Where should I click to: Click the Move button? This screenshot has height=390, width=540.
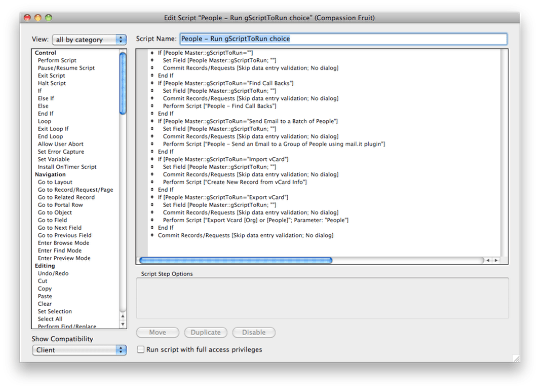(x=157, y=332)
